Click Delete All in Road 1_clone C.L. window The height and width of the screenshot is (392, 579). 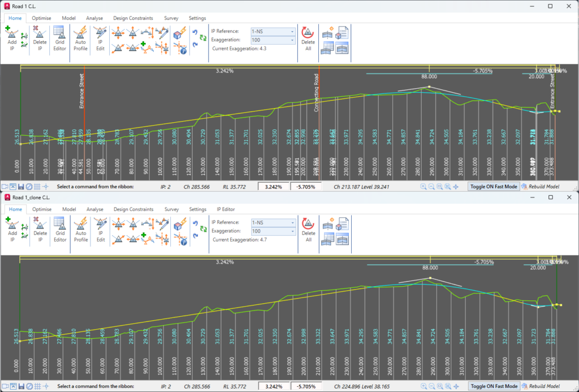tap(308, 230)
